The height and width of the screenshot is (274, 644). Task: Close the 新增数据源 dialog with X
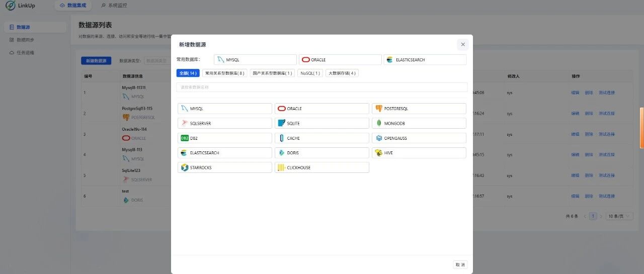click(463, 45)
